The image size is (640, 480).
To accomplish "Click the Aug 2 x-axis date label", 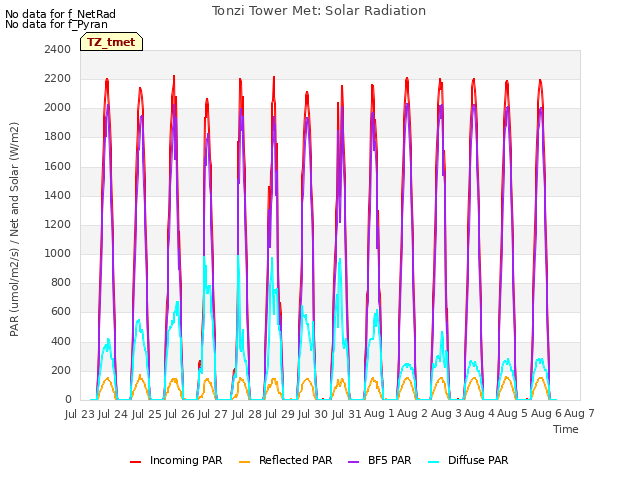I will (412, 414).
